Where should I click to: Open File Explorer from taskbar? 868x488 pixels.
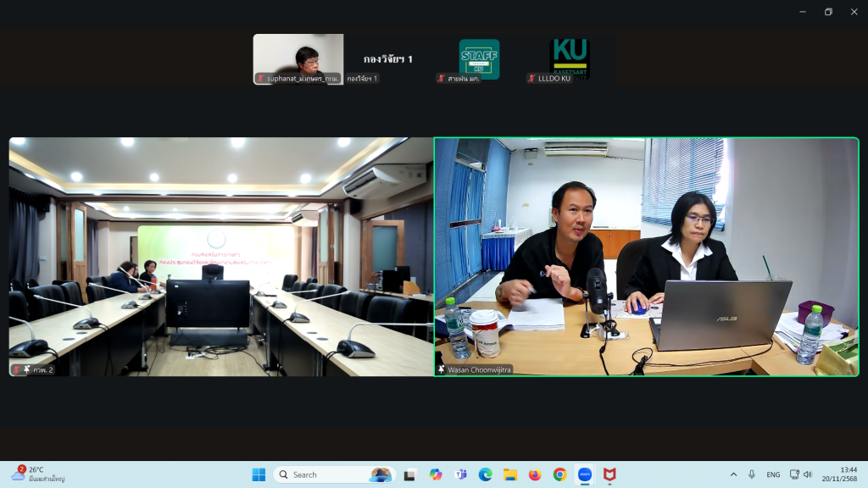tap(510, 474)
